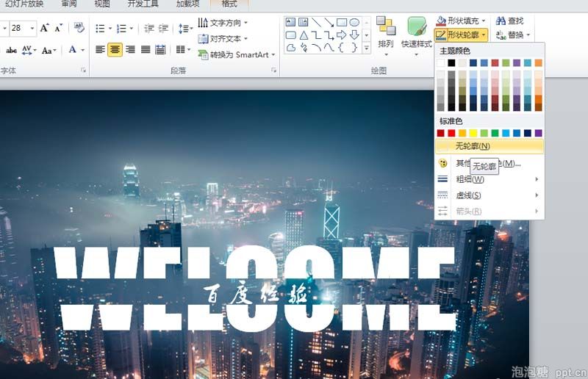Pick the yellow standard color swatch
Viewport: 588px width, 379px height.
[x=473, y=133]
